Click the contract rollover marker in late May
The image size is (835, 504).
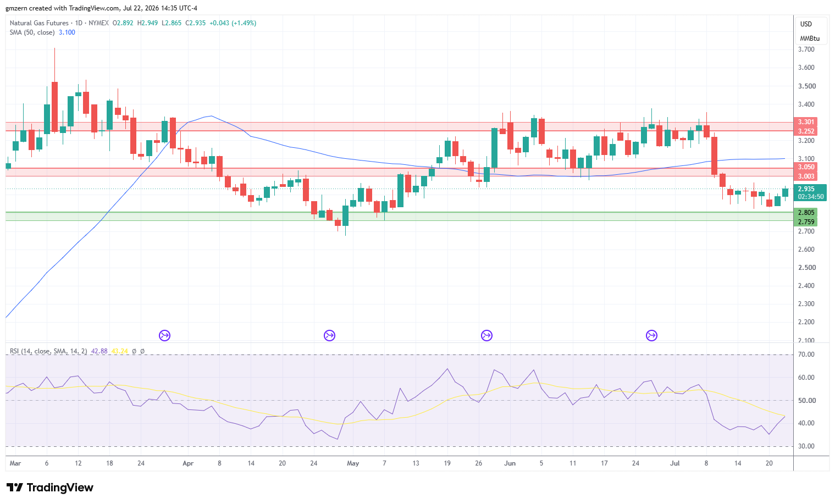pyautogui.click(x=486, y=335)
